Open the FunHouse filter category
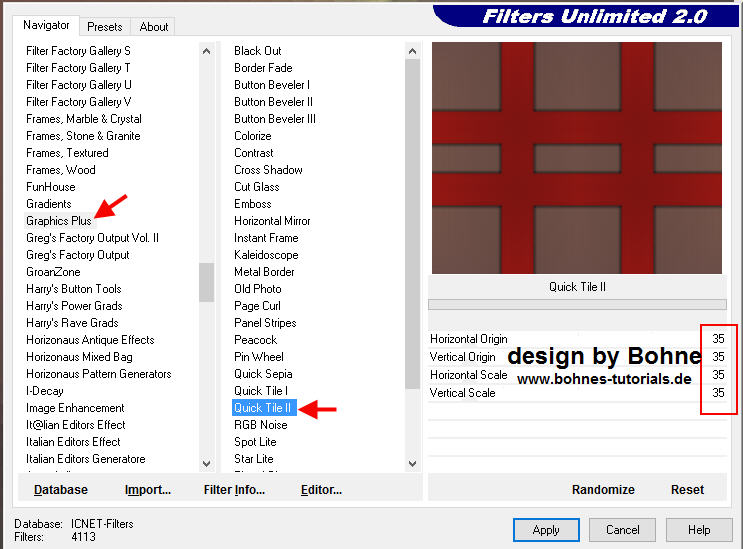743x549 pixels. (x=51, y=187)
